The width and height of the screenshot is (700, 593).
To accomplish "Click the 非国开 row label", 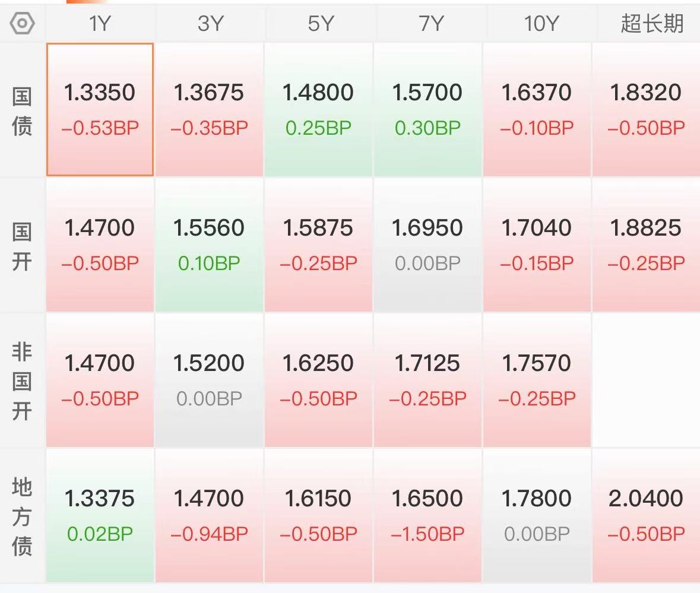I will coord(22,382).
